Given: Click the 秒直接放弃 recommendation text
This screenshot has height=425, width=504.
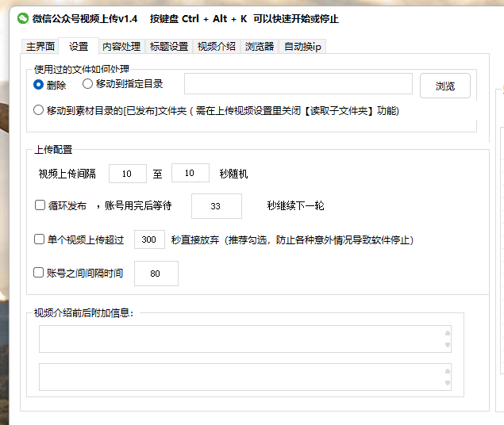Looking at the screenshot, I should click(x=292, y=239).
